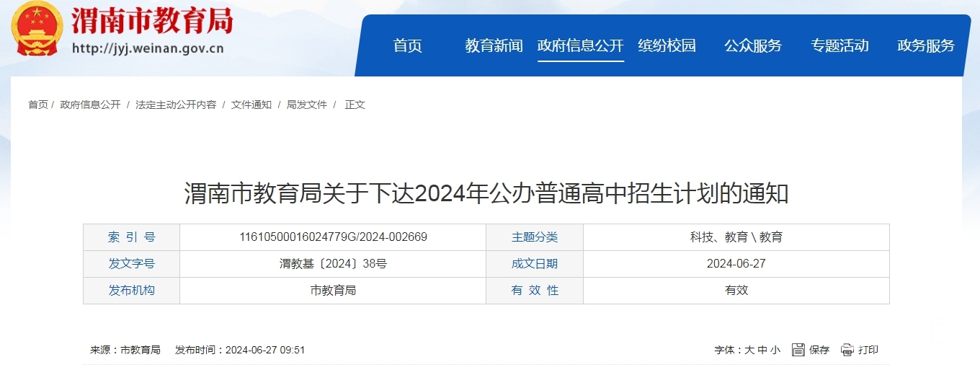The image size is (980, 370).
Task: Open the 局发文件 breadcrumb link
Action: pos(307,105)
